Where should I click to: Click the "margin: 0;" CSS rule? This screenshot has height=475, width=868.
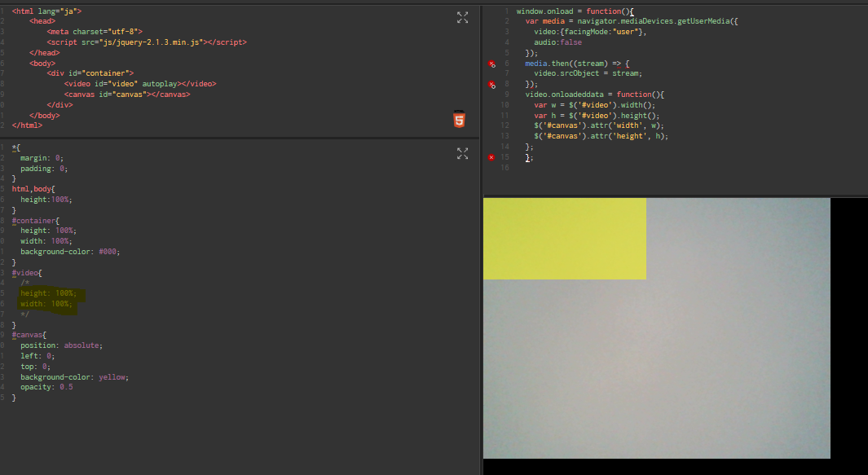42,158
